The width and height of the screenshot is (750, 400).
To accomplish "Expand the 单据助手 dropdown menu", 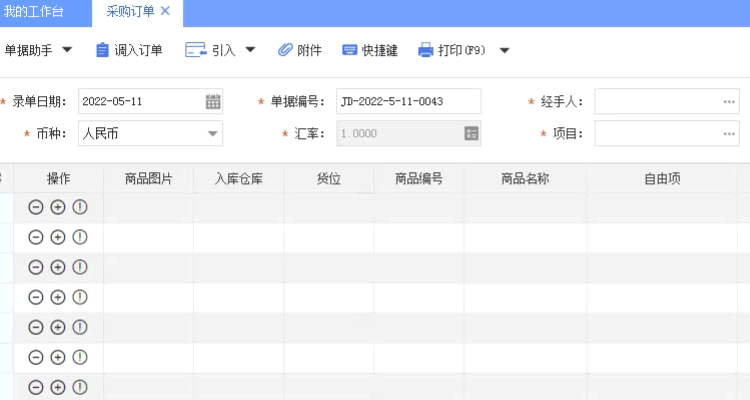I will (x=67, y=50).
